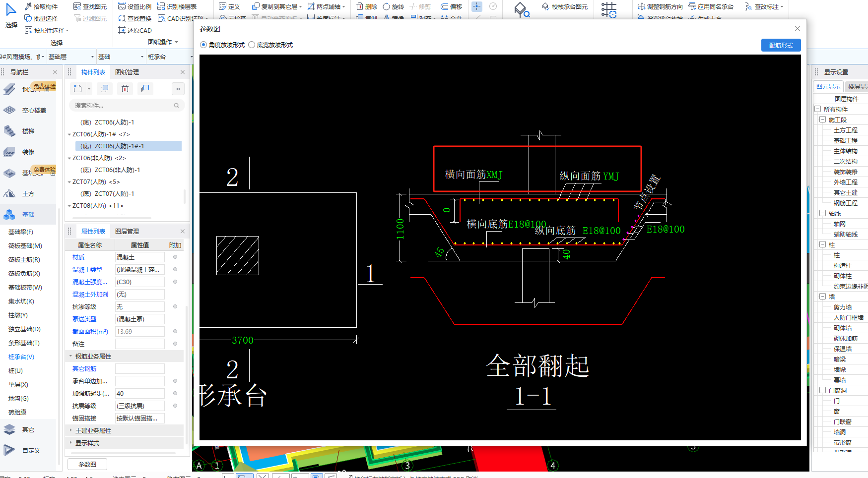Toggle the 附加 circle for 材质 row

[x=175, y=257]
